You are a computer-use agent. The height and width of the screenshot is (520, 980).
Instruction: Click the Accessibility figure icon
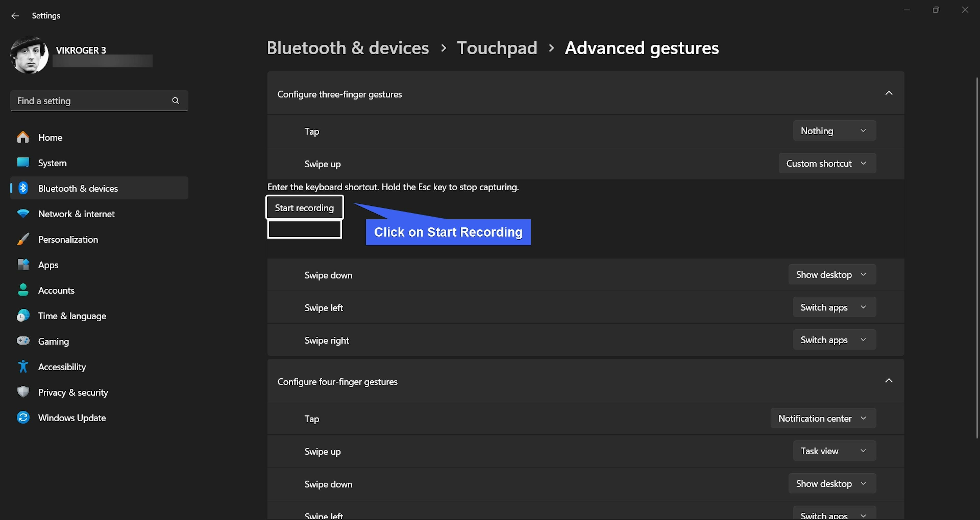(23, 367)
